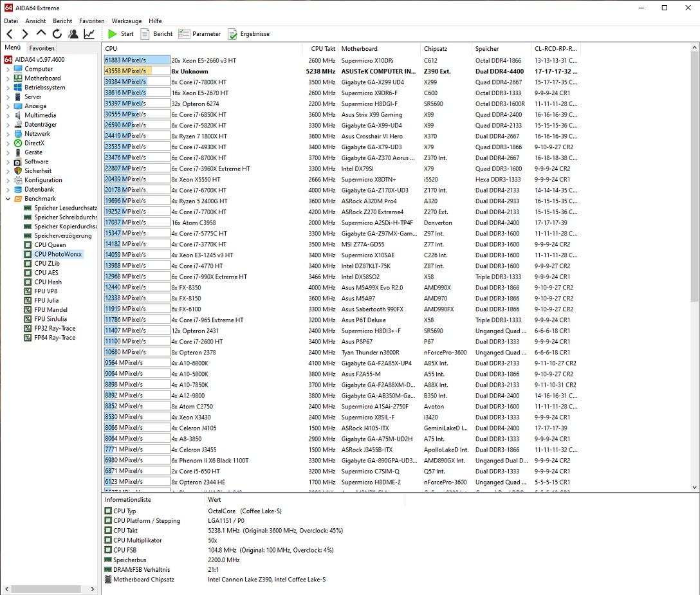Switch to the Menü sidebar tab
The image size is (700, 595).
[12, 48]
